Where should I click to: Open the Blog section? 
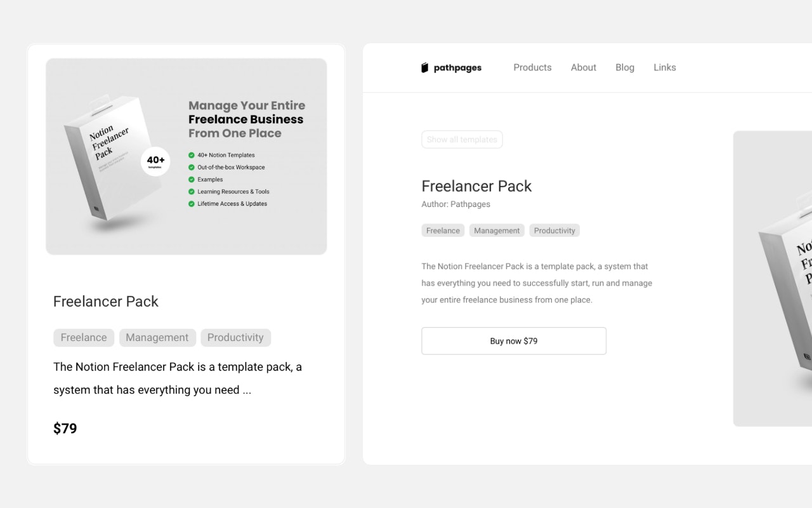[x=625, y=67]
